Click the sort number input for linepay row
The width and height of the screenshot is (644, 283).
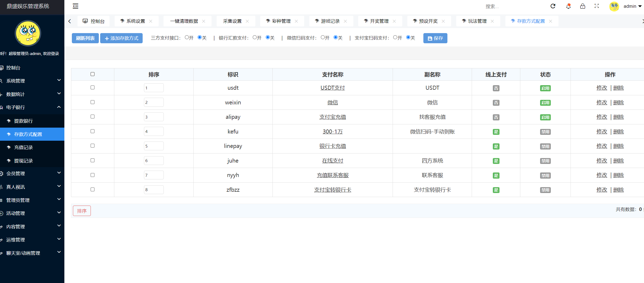[x=154, y=146]
